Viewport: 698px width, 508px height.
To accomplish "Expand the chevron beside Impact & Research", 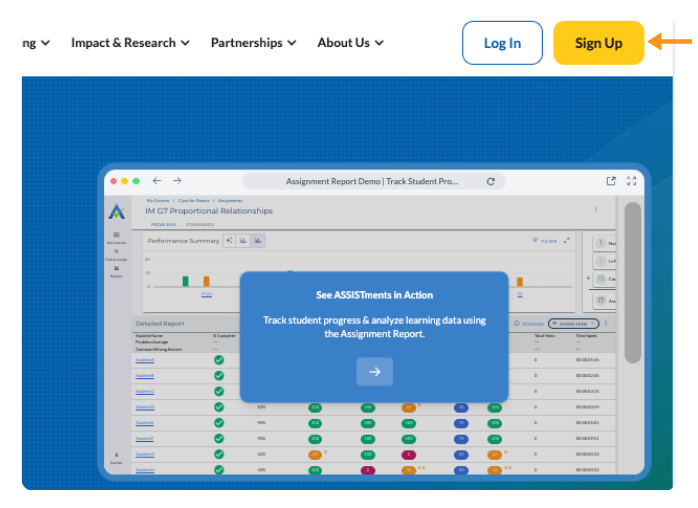I will [185, 43].
